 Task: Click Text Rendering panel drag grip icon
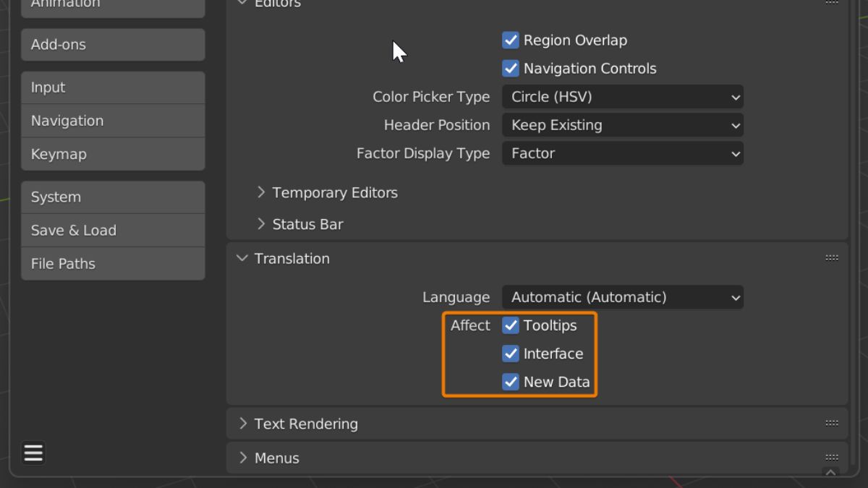tap(832, 424)
